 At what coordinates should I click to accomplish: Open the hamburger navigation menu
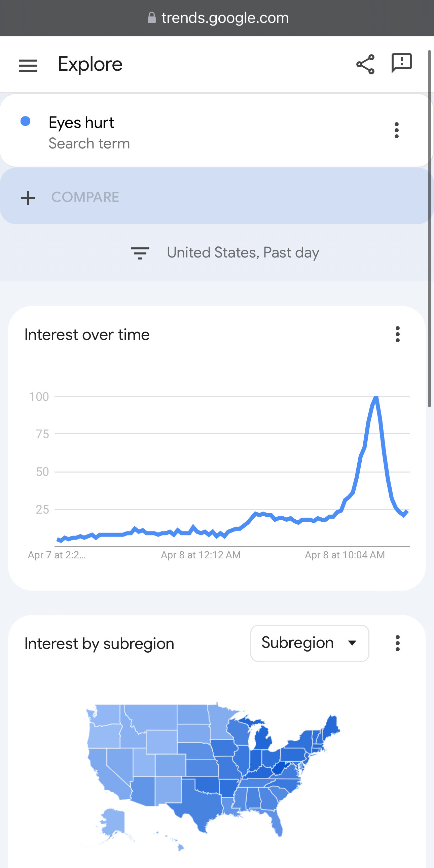28,65
